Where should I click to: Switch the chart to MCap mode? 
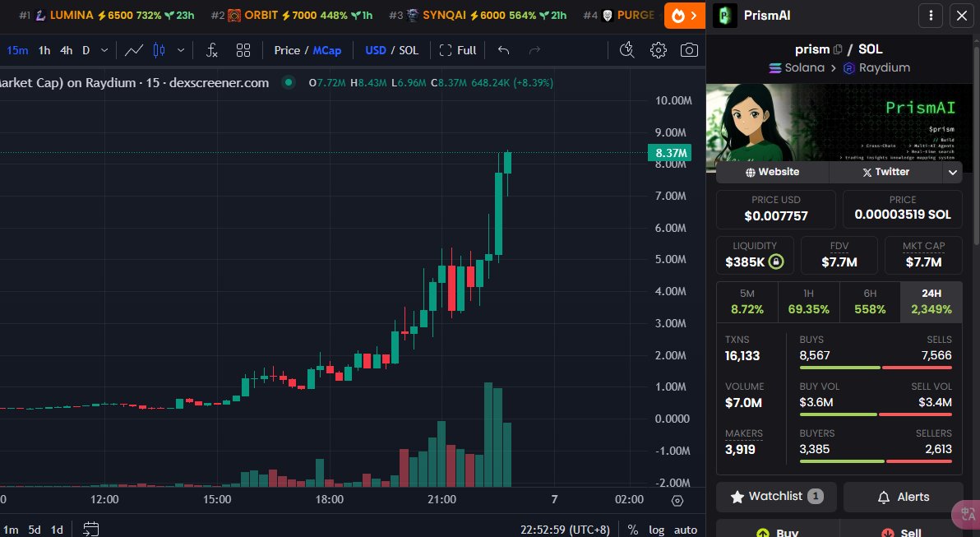click(x=327, y=50)
